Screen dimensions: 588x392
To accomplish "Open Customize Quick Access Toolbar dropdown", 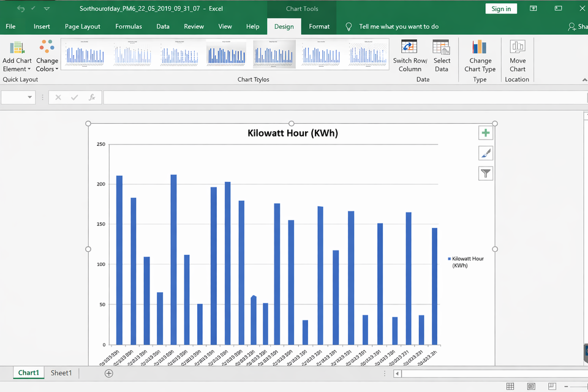I will [x=47, y=9].
